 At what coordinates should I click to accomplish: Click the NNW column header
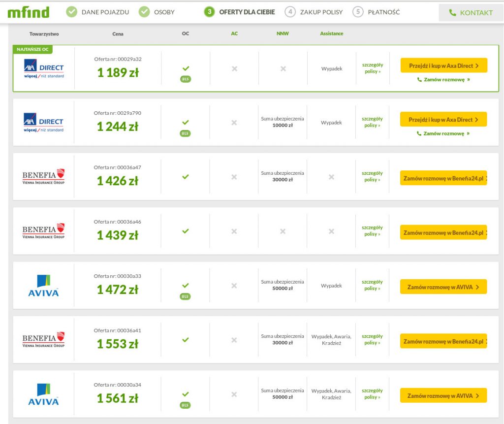tap(283, 33)
